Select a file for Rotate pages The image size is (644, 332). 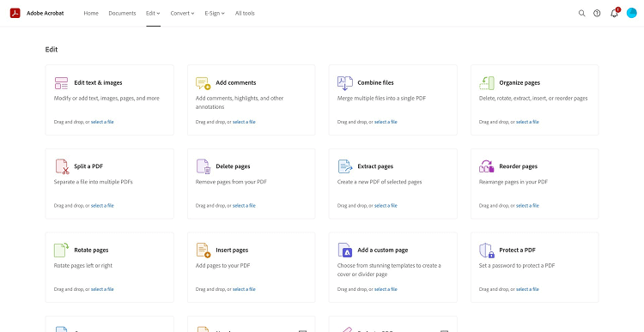102,289
